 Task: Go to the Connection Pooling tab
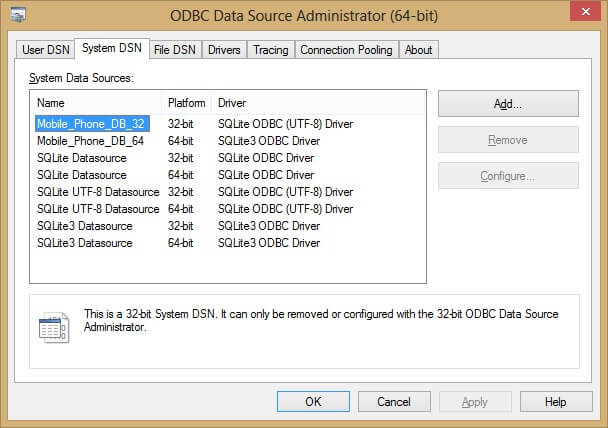point(347,50)
